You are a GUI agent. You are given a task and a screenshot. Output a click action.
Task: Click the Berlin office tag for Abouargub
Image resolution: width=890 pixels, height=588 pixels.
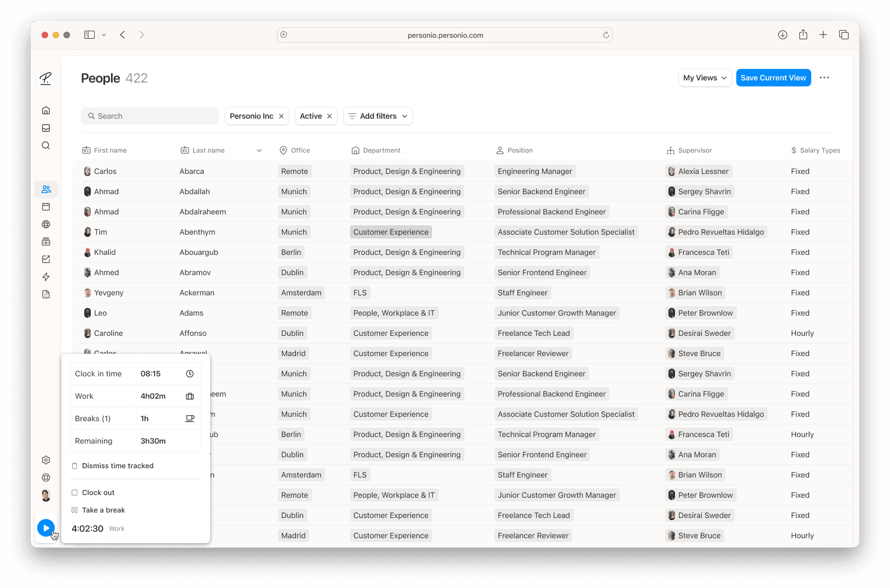coord(291,252)
